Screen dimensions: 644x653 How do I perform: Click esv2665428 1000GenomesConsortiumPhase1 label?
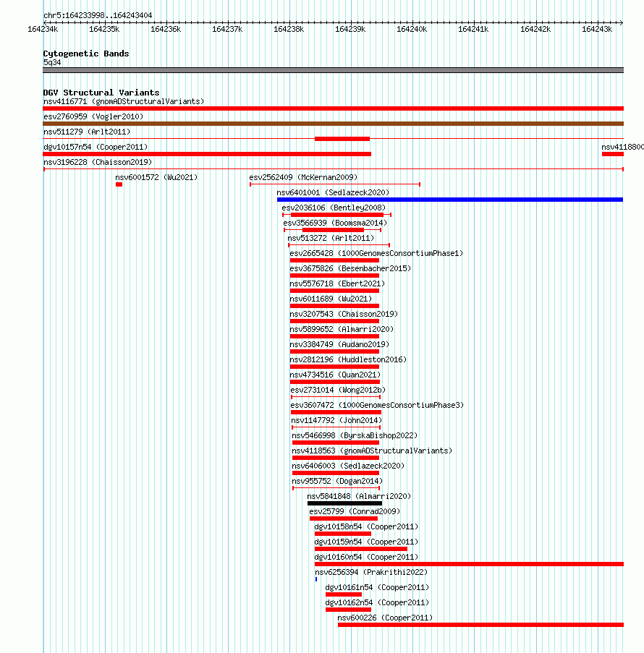[x=376, y=254]
